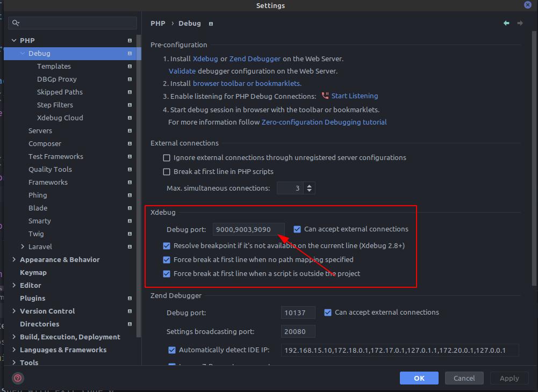Click the Start Listening phone icon
The width and height of the screenshot is (538, 392).
pos(325,96)
